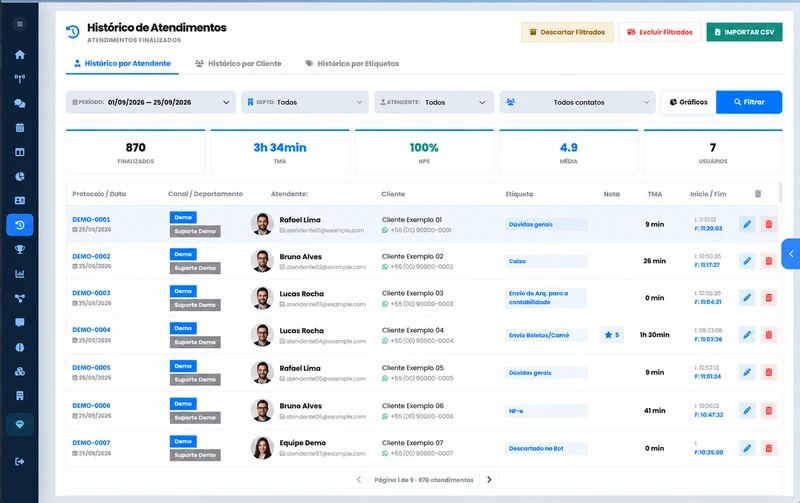
Task: Open protocol link DEMO-0001
Action: [91, 219]
